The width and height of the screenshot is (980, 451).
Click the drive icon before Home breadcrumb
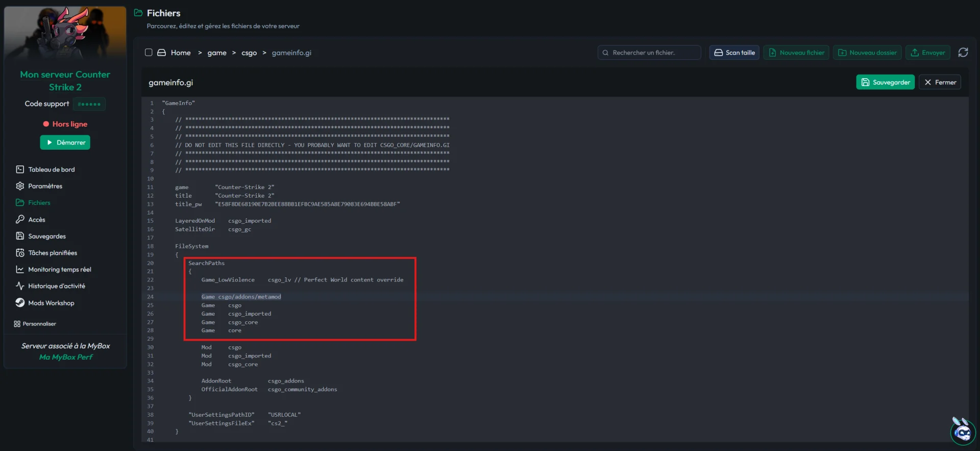point(161,53)
